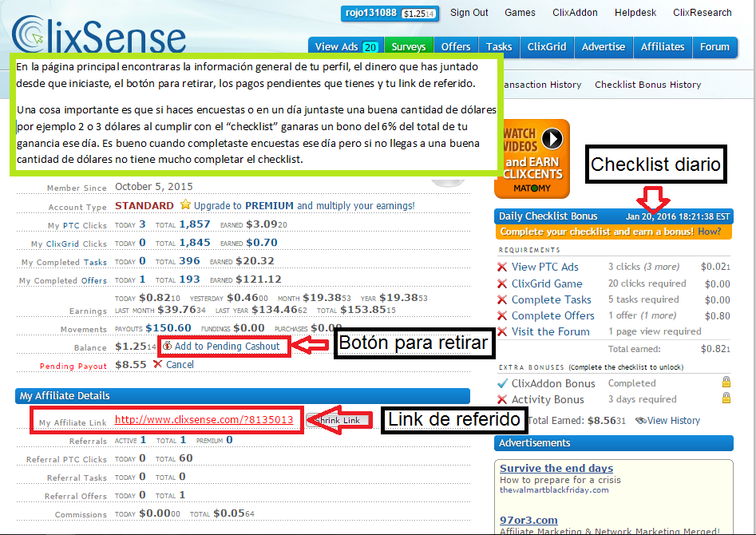Open the Helpdesk link

point(635,13)
